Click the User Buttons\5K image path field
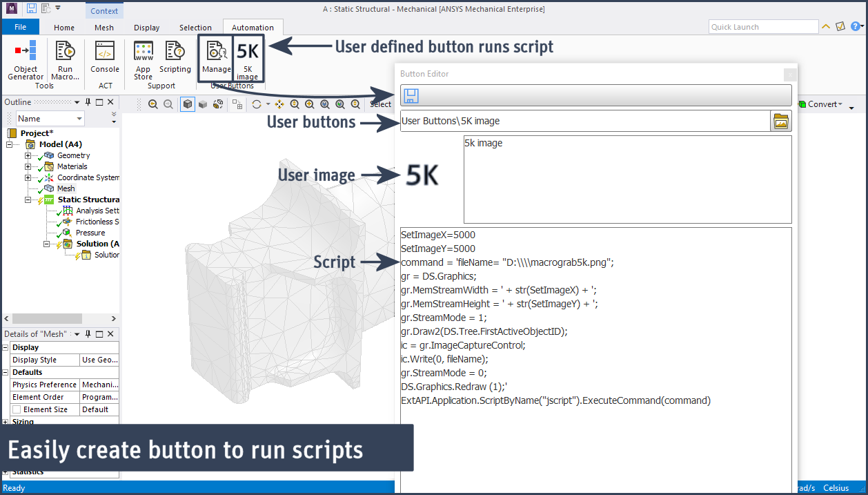This screenshot has height=495, width=868. pos(585,121)
